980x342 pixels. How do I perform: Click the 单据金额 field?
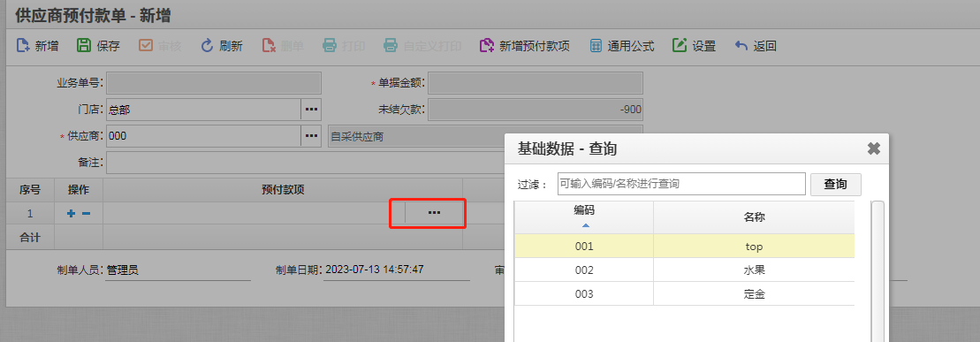tap(535, 83)
